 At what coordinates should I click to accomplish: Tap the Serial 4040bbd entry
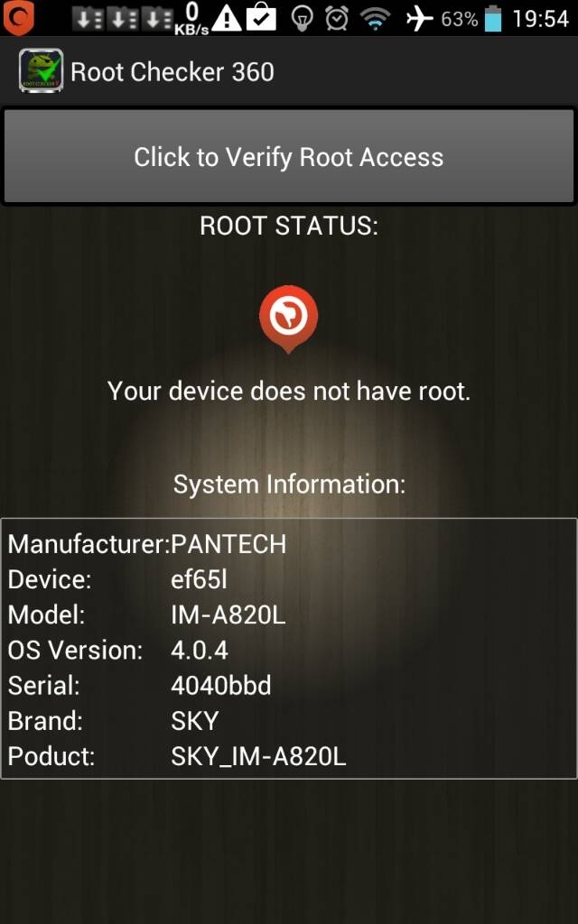point(139,686)
